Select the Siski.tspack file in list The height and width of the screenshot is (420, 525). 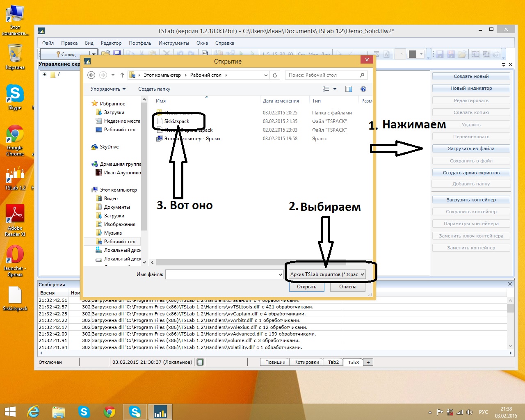[x=177, y=121]
